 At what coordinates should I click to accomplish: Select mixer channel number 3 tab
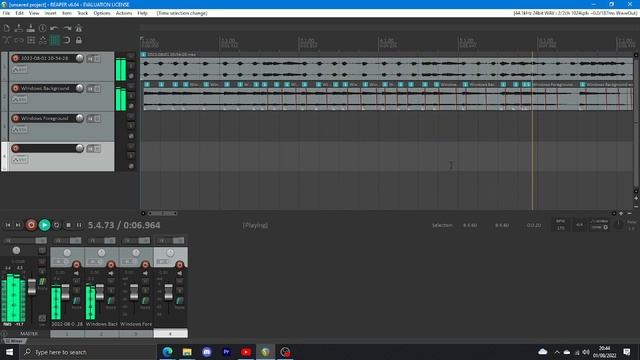click(x=136, y=333)
